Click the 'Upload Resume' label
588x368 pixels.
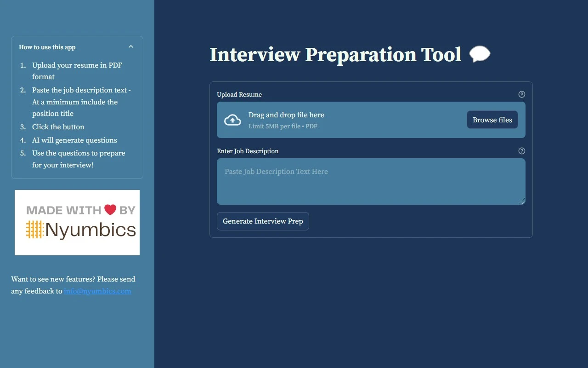coord(239,94)
